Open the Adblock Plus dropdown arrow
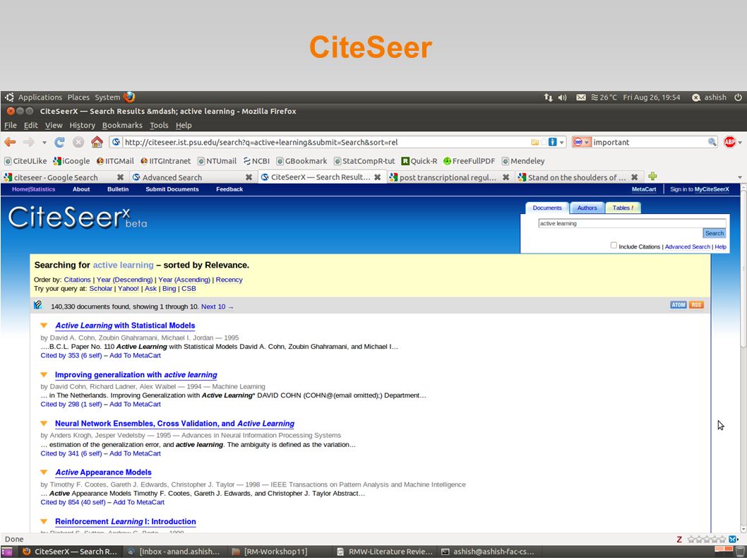The height and width of the screenshot is (560, 747). pyautogui.click(x=740, y=143)
